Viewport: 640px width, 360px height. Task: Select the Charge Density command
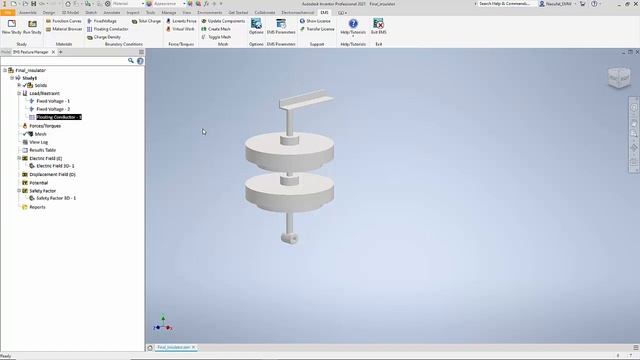(x=104, y=37)
